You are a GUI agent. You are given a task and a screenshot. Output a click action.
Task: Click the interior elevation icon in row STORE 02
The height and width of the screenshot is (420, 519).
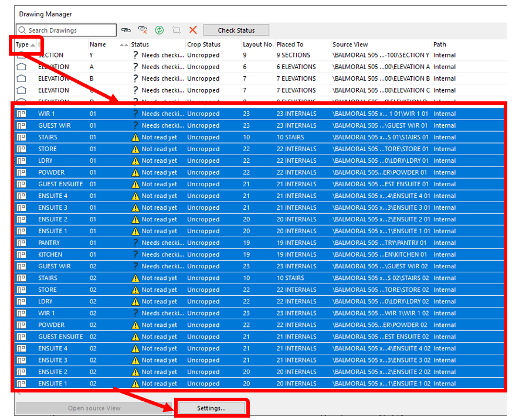(x=22, y=290)
